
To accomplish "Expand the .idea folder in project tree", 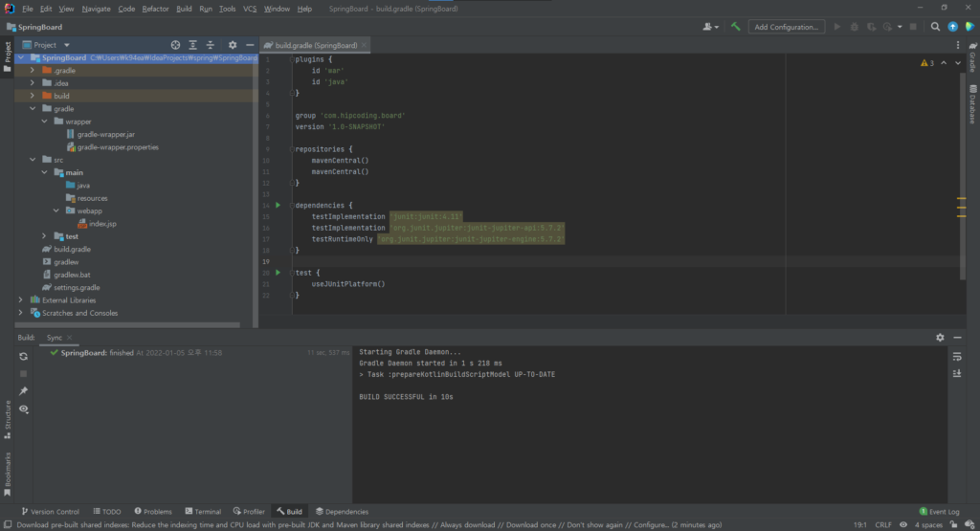I will click(x=33, y=83).
